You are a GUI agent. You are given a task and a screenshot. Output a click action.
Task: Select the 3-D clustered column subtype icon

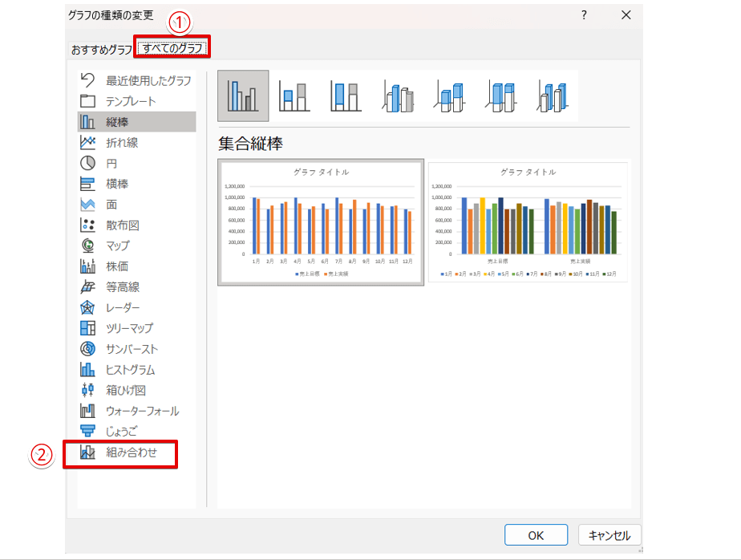(x=397, y=96)
